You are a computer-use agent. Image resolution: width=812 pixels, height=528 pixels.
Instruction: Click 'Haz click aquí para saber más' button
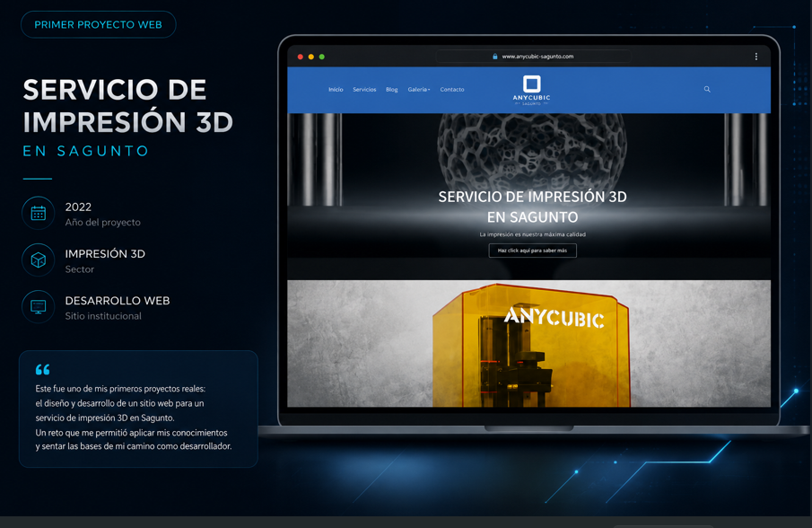click(x=532, y=251)
